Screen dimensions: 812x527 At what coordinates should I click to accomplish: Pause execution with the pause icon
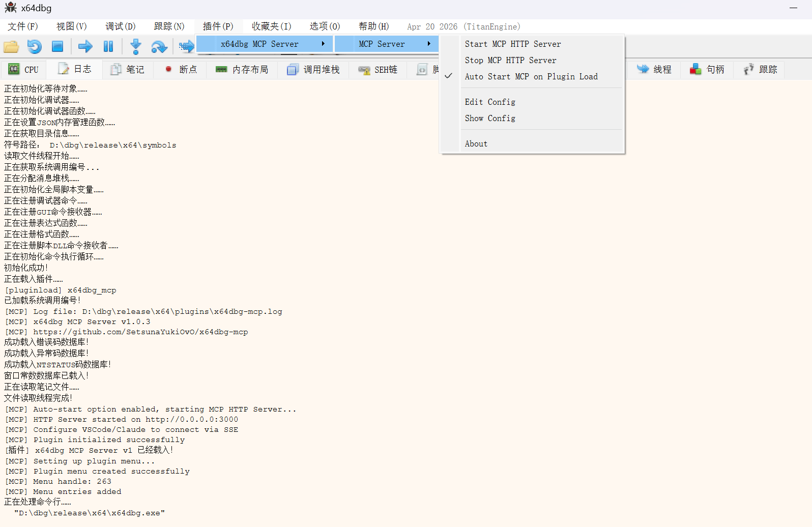tap(108, 47)
